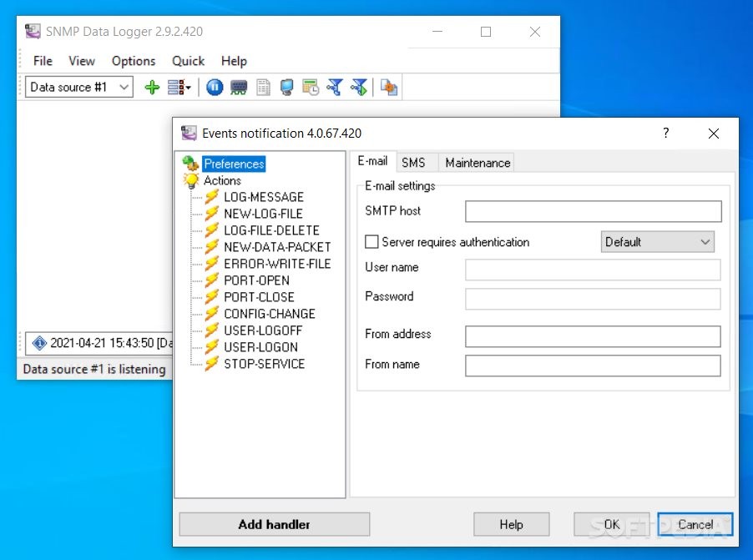The height and width of the screenshot is (560, 753).
Task: Open the View menu
Action: click(x=82, y=61)
